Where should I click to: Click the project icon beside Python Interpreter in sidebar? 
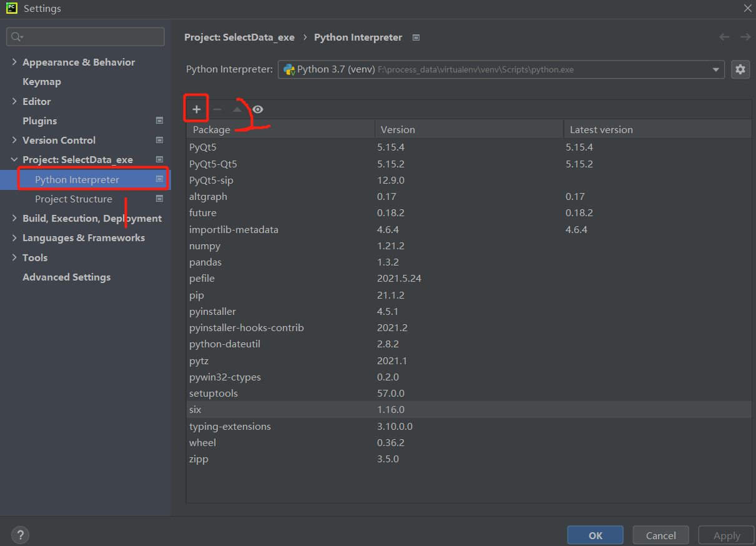(159, 179)
